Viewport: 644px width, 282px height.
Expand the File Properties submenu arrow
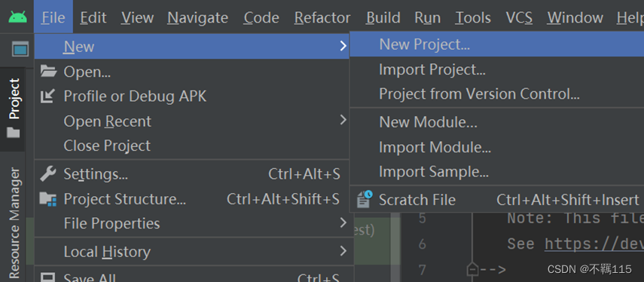tap(343, 222)
